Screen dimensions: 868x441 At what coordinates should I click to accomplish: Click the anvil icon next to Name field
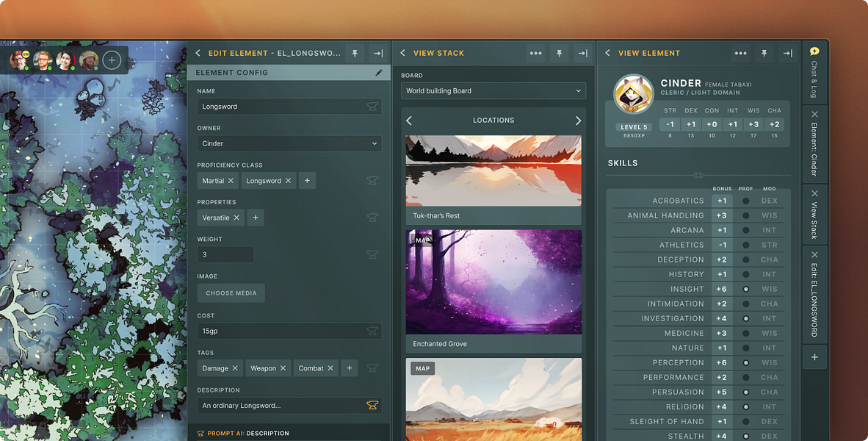[x=372, y=107]
